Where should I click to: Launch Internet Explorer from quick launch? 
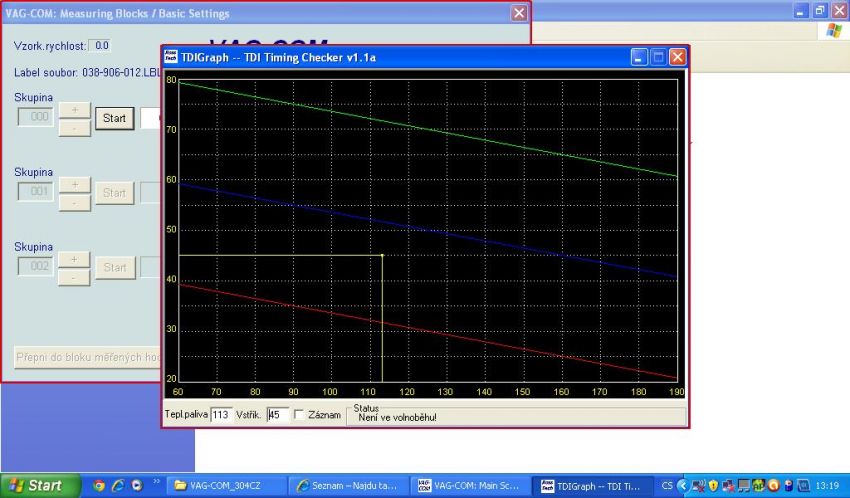click(117, 485)
